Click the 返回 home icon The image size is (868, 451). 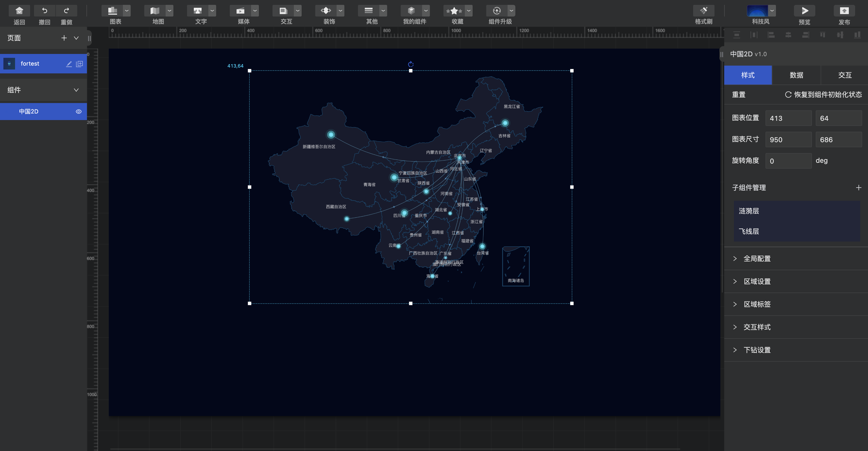click(x=19, y=11)
